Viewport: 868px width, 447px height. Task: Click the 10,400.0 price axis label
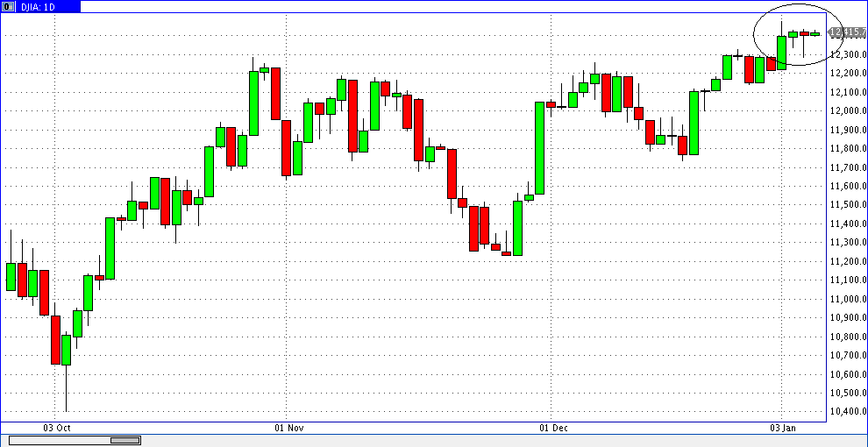coord(849,412)
